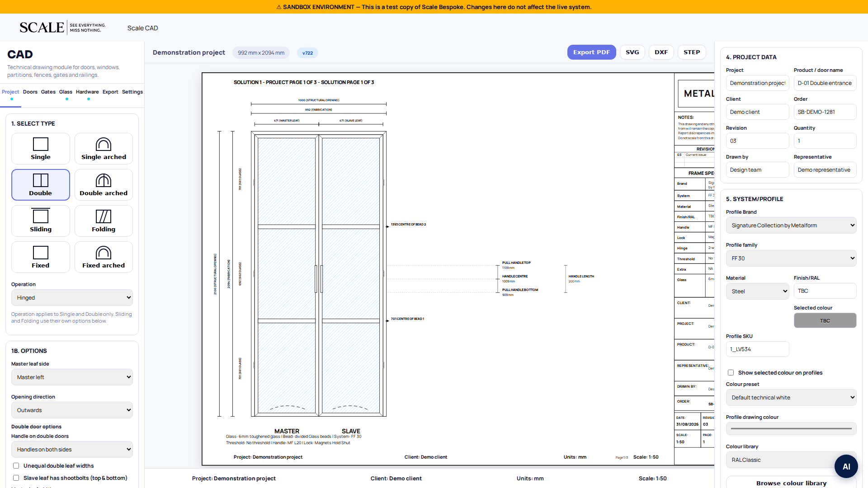Click the Revision input field
The height and width of the screenshot is (488, 868).
(757, 141)
